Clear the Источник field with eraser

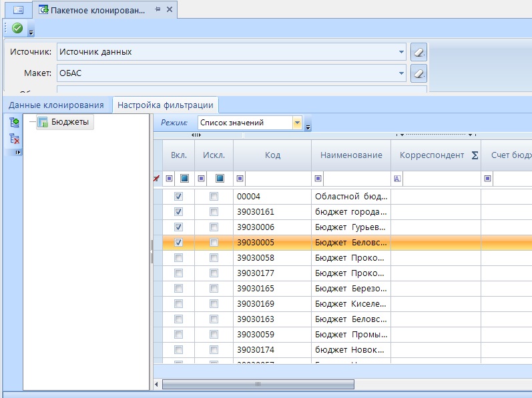tap(419, 52)
